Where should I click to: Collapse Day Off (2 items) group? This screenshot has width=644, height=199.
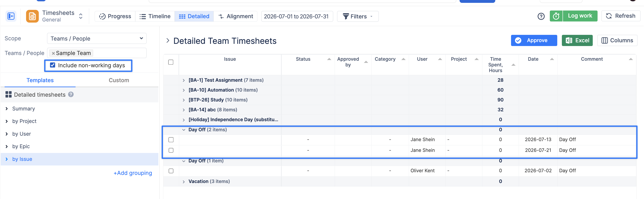click(184, 130)
